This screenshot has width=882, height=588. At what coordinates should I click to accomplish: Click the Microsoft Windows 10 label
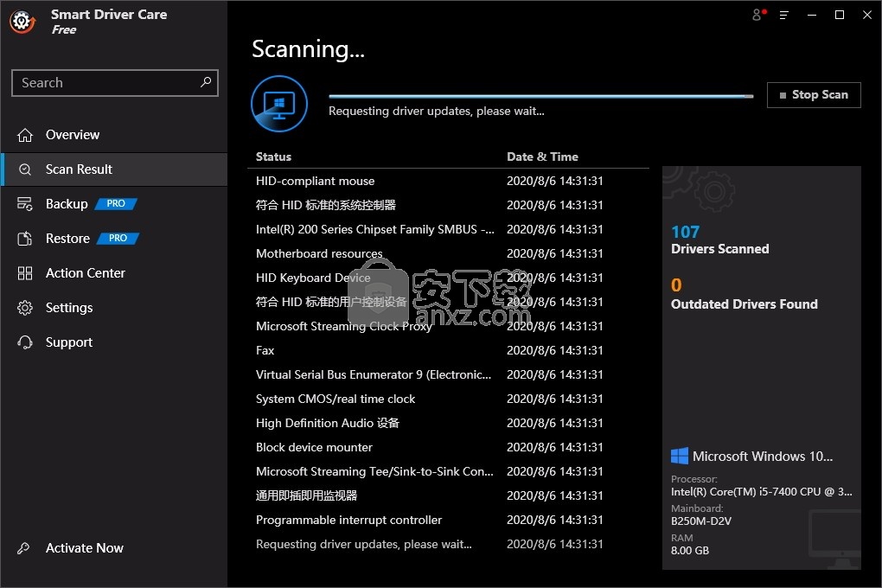[762, 456]
